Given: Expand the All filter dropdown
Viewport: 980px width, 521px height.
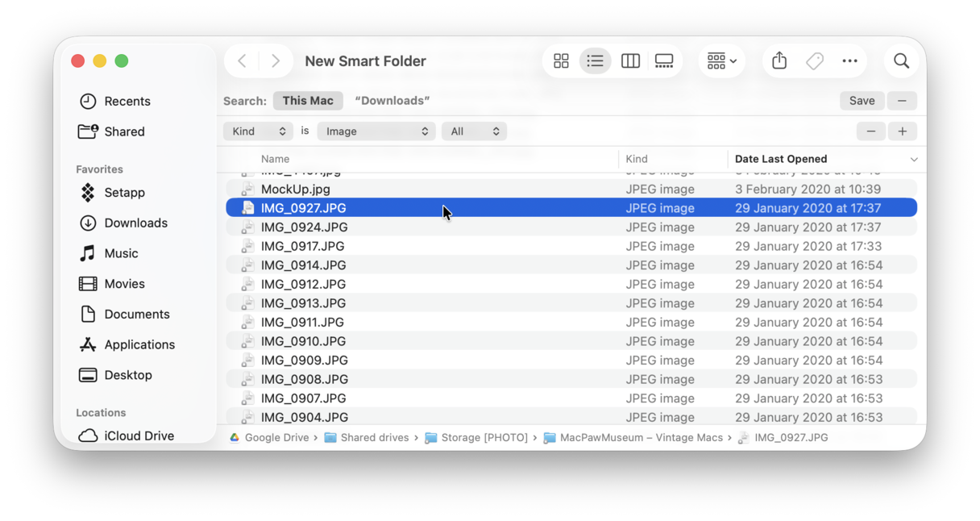Looking at the screenshot, I should coord(474,131).
